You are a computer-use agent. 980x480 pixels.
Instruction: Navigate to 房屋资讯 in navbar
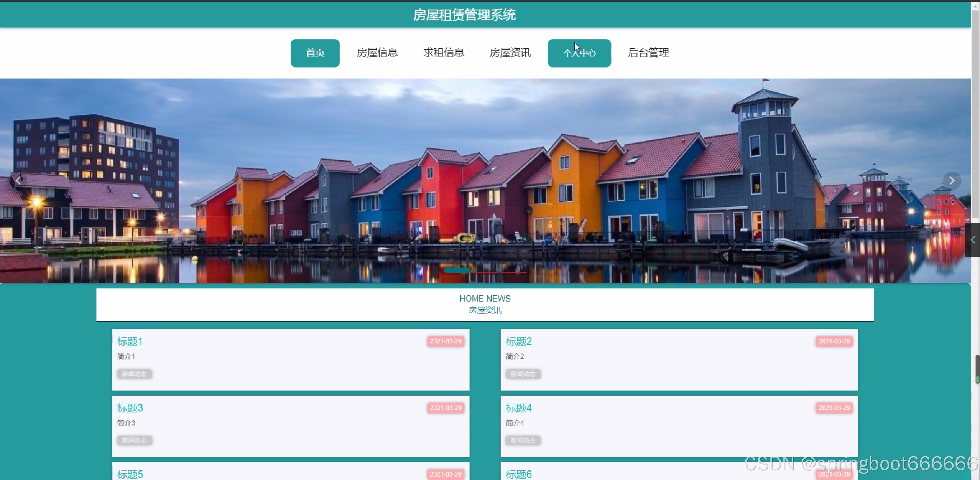[510, 53]
